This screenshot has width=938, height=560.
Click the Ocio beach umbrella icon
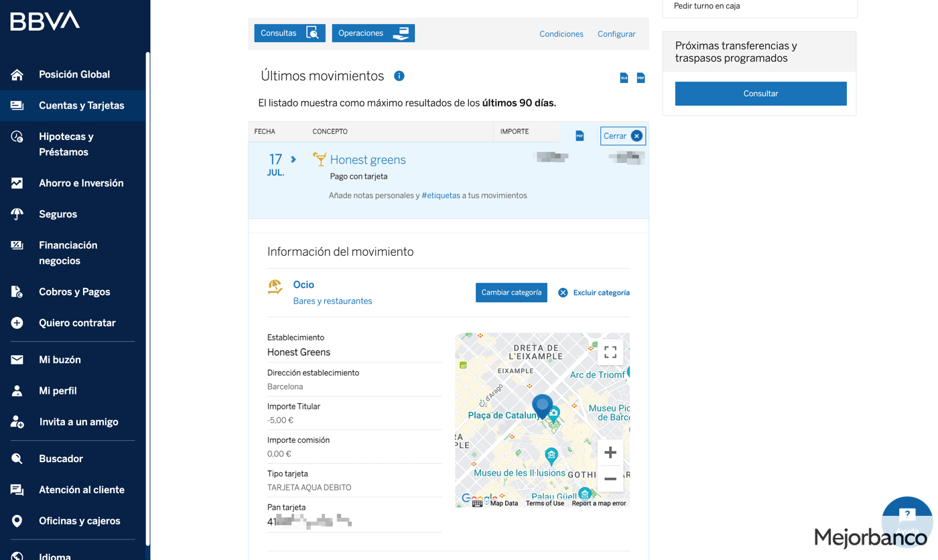(x=275, y=287)
